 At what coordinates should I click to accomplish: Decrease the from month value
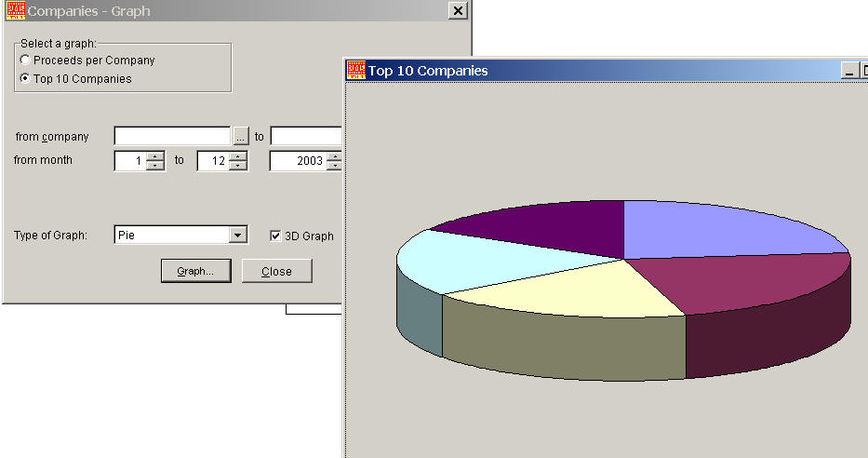point(156,166)
